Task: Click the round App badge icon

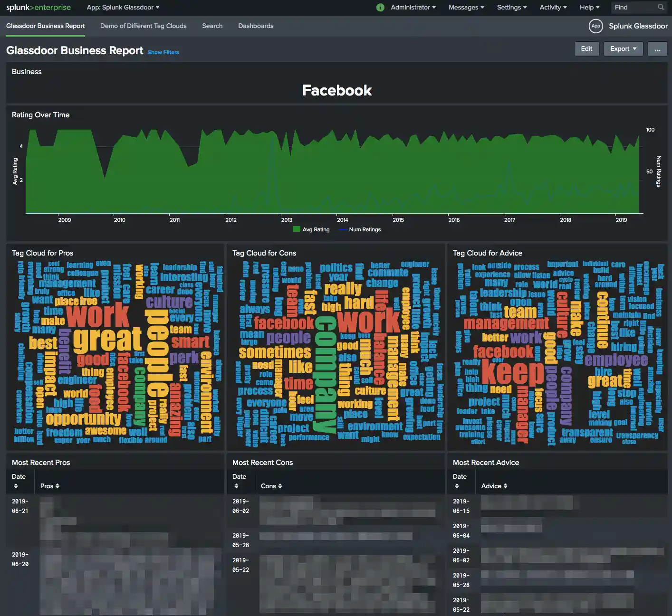Action: click(595, 26)
